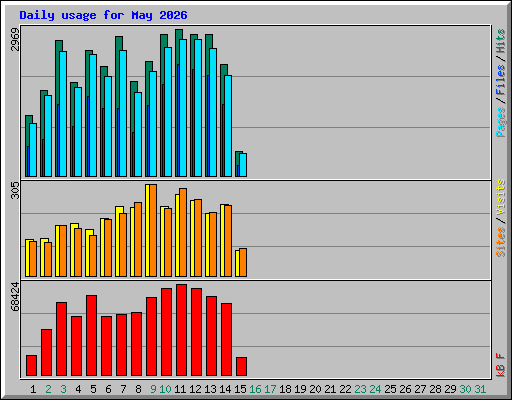Click day 7 on the x-axis
This screenshot has width=512, height=400.
123,389
